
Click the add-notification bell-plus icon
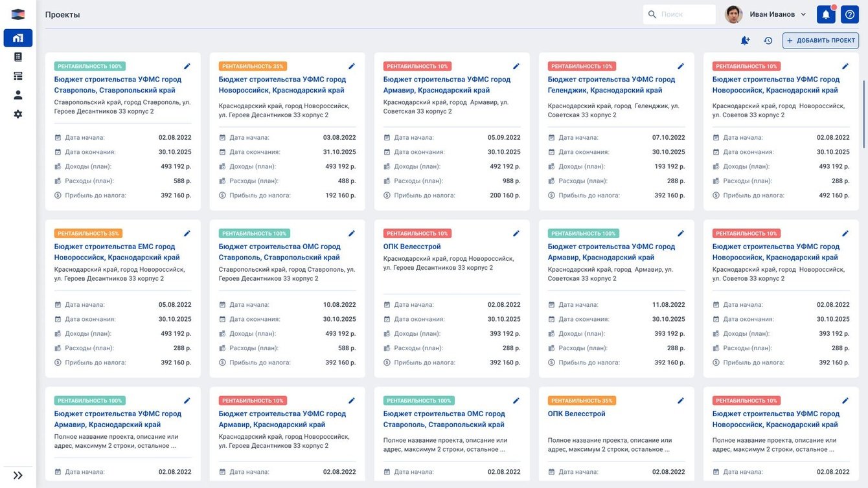click(745, 41)
